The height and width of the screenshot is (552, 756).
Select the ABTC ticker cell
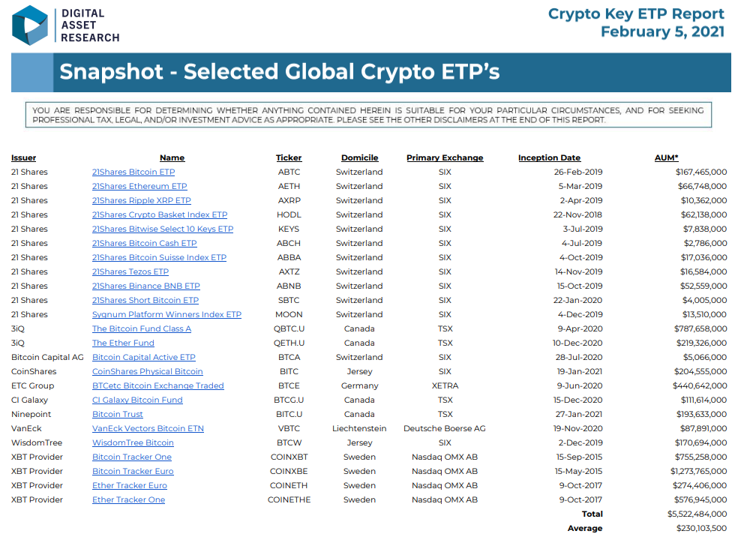pos(289,172)
